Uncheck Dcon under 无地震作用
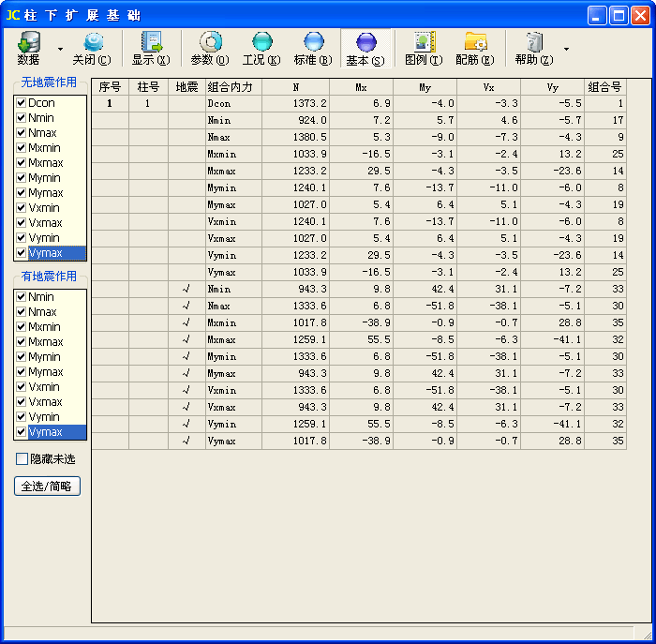This screenshot has width=656, height=644. (21, 102)
